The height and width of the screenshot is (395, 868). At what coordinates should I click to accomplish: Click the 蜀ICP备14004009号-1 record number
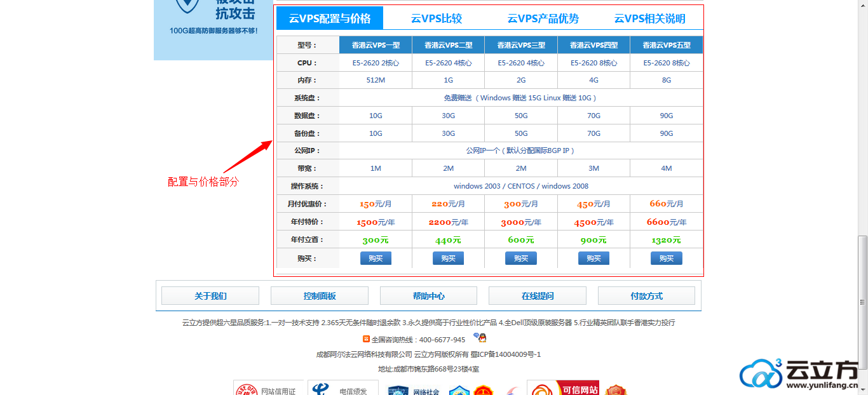pos(506,354)
